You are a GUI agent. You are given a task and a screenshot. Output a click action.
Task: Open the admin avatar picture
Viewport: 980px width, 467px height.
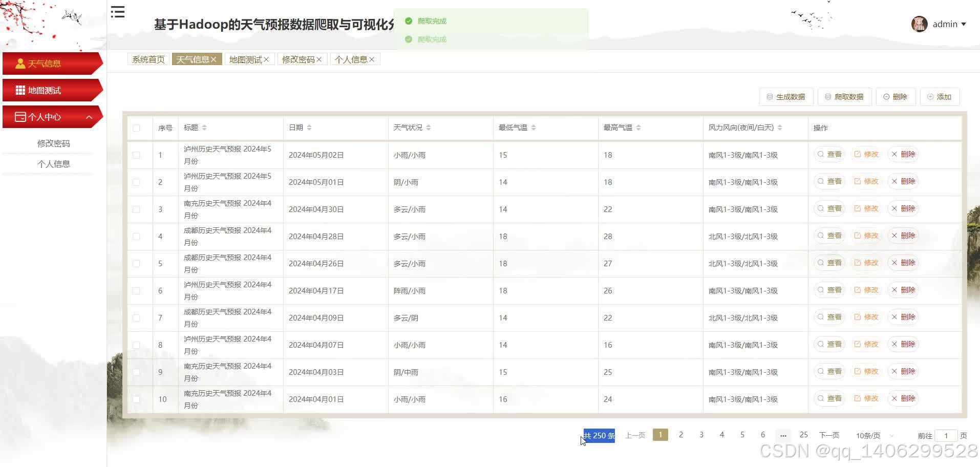919,24
